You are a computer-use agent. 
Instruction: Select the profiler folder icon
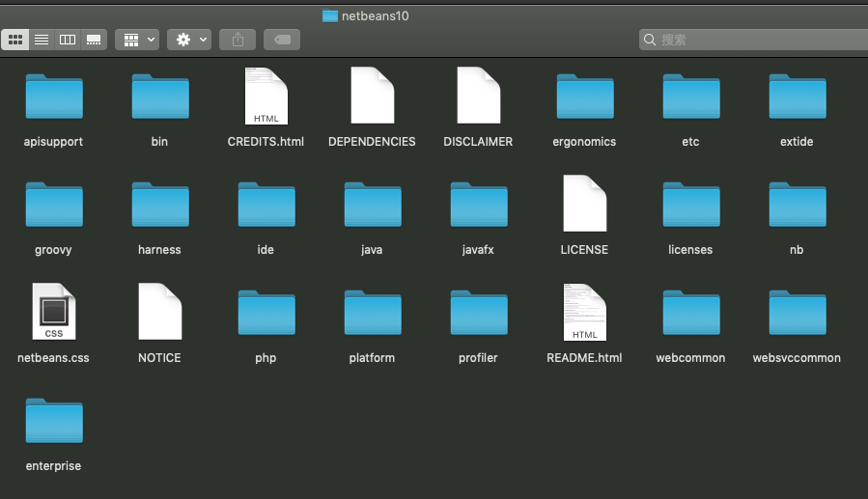coord(480,313)
